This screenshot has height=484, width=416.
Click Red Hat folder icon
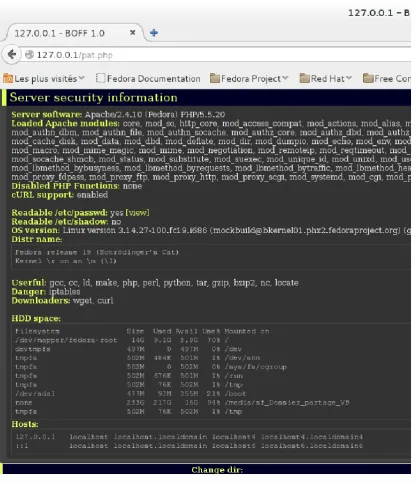point(304,79)
